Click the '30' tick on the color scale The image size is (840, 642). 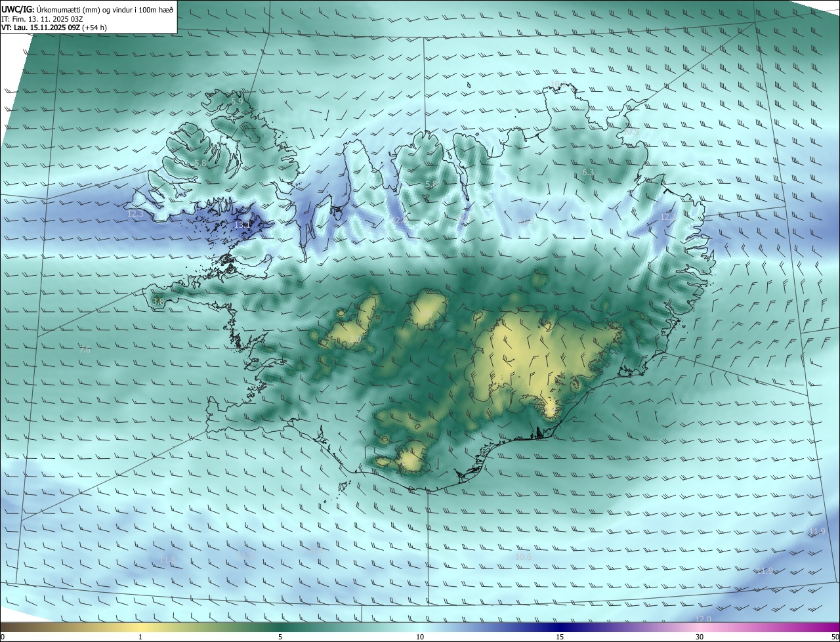[x=700, y=637]
